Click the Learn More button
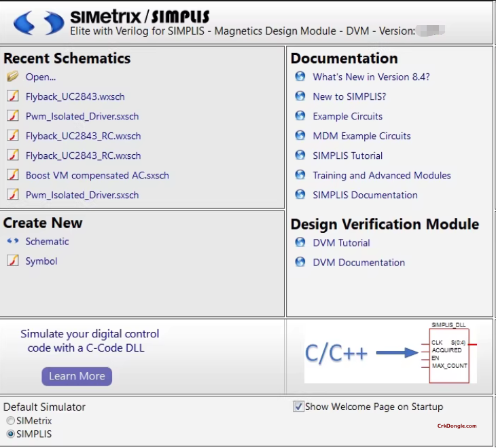This screenshot has height=448, width=496. [77, 376]
